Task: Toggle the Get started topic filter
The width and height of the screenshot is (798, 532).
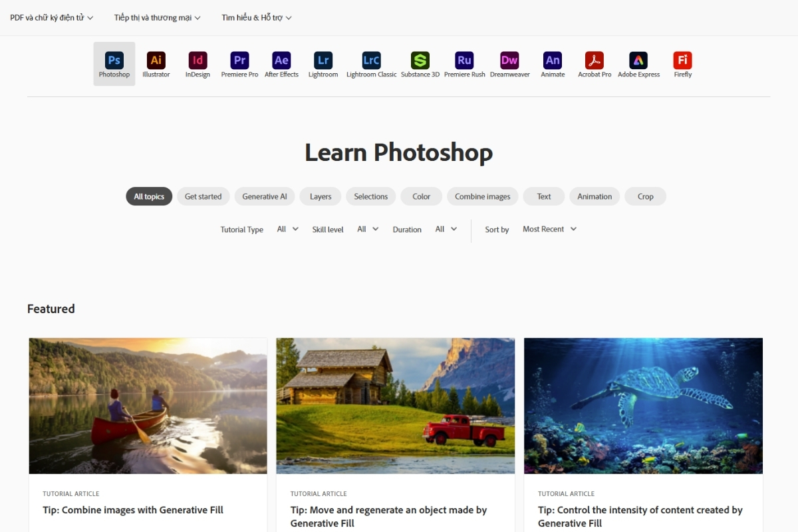Action: coord(203,197)
